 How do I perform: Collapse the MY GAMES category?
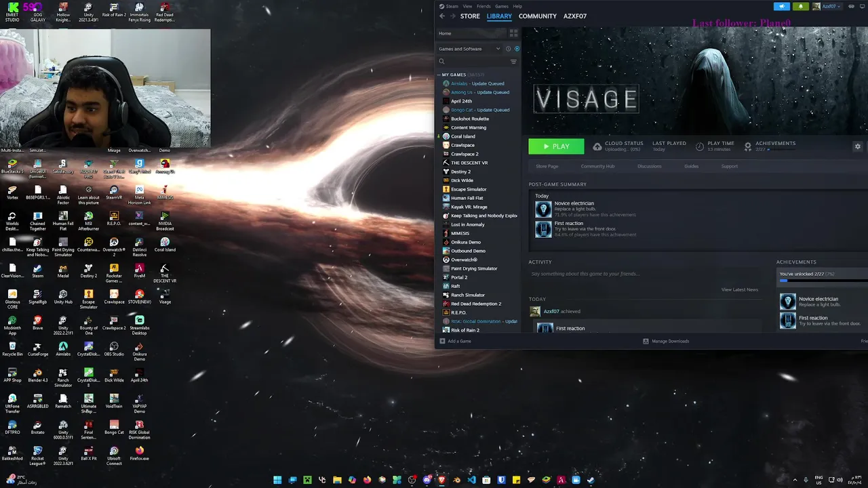click(439, 75)
